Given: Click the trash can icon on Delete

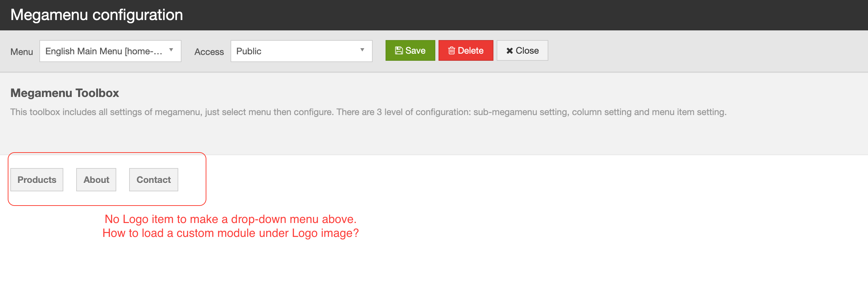Looking at the screenshot, I should click(451, 51).
